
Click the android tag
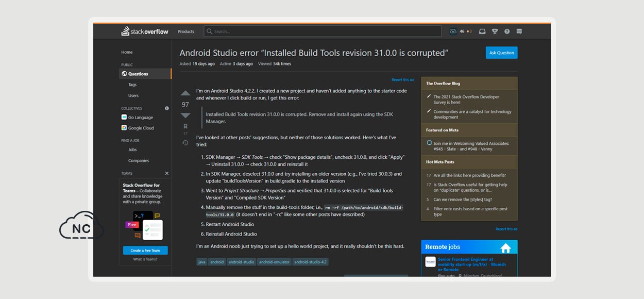[x=217, y=262]
